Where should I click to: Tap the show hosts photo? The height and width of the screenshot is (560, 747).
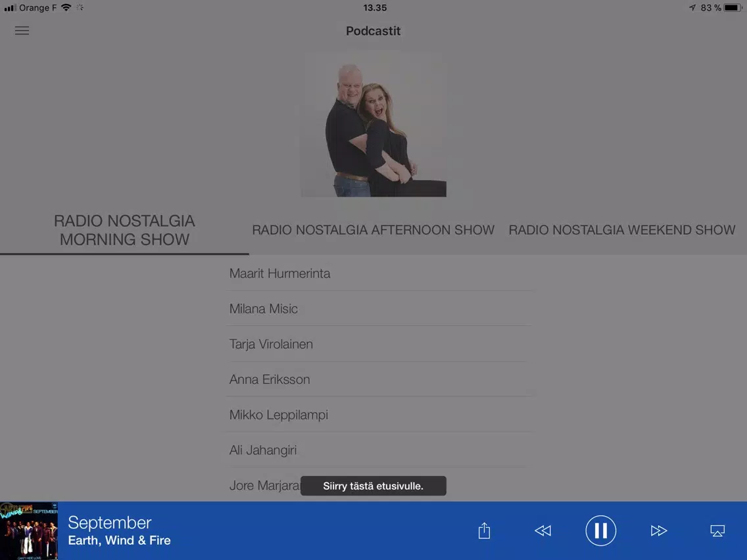(373, 124)
